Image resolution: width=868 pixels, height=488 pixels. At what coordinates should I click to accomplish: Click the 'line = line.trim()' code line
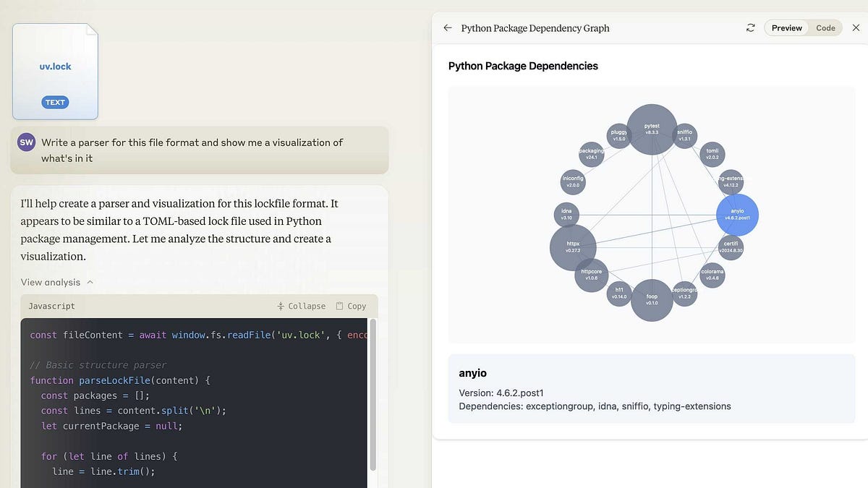click(103, 471)
